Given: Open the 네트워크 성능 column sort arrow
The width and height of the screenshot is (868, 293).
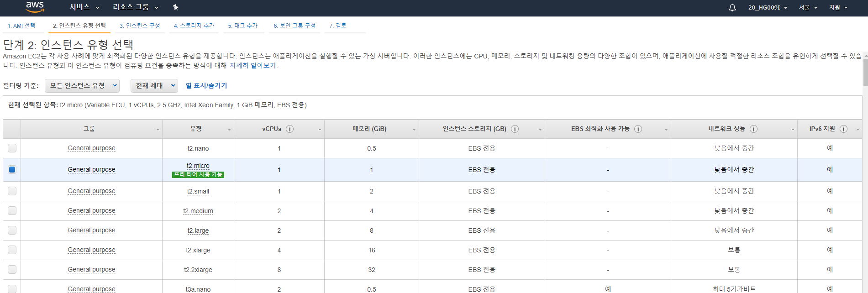Looking at the screenshot, I should point(793,130).
